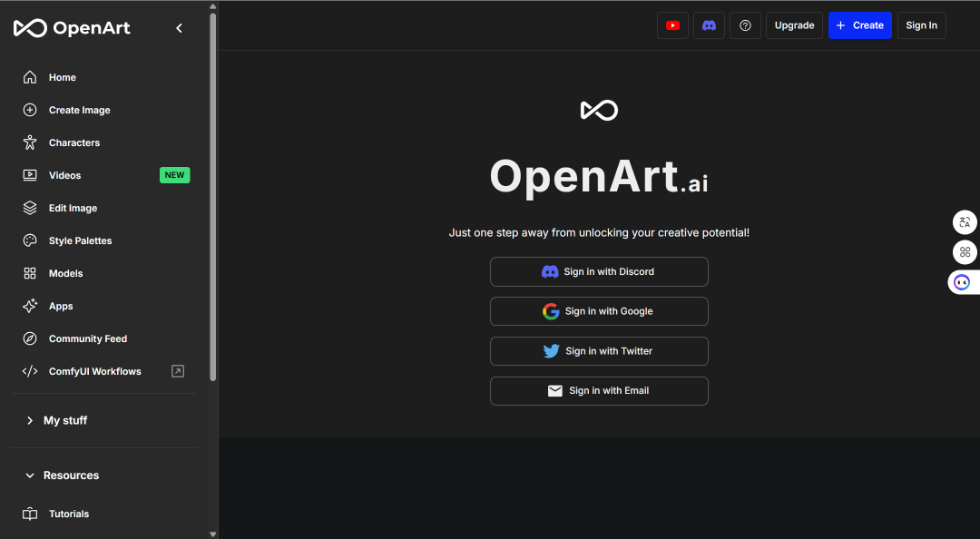Click the ComfyUI Workflows code icon

(x=30, y=371)
